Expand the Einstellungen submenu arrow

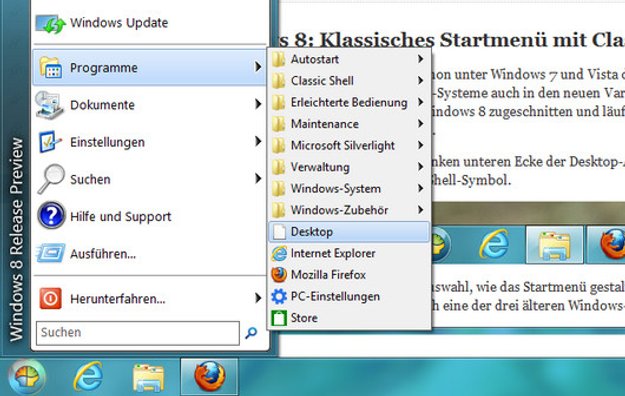tap(258, 141)
